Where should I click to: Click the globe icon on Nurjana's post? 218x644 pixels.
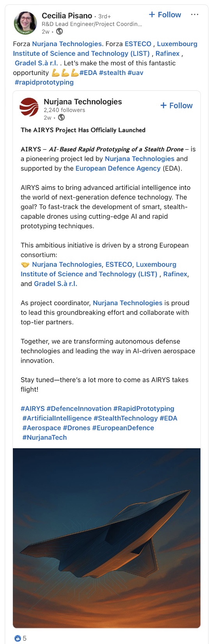61,118
